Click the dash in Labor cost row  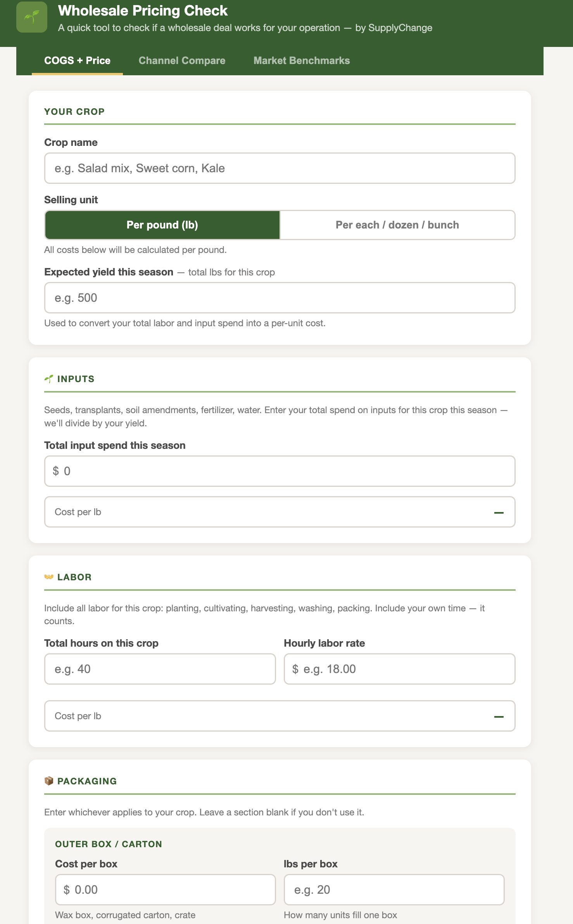coord(499,716)
